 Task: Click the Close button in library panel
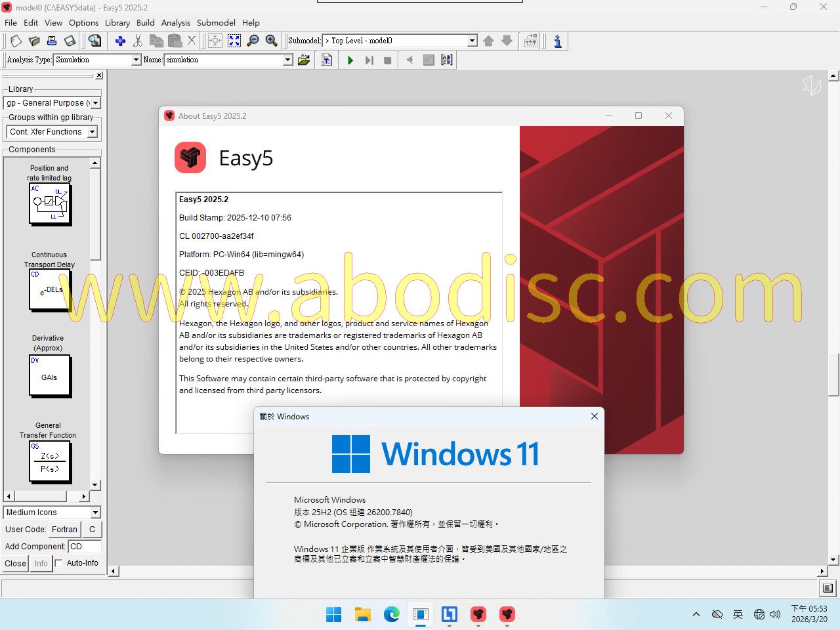[15, 563]
